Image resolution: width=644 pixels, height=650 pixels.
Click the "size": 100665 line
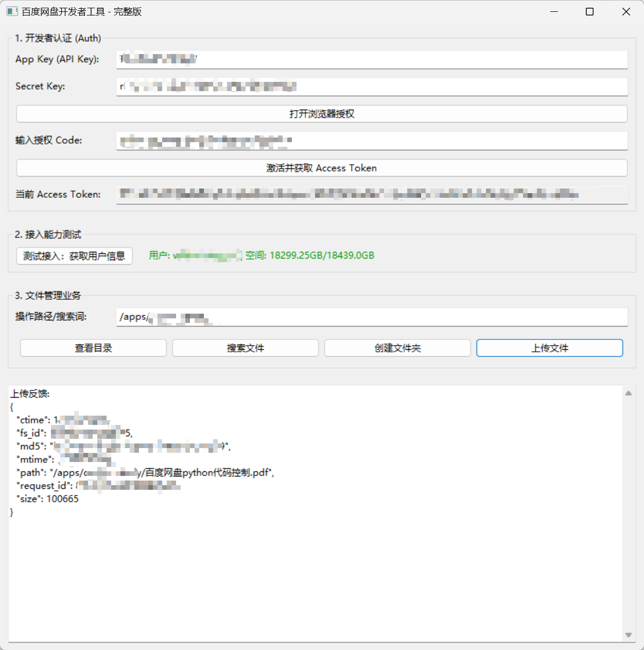pos(48,499)
